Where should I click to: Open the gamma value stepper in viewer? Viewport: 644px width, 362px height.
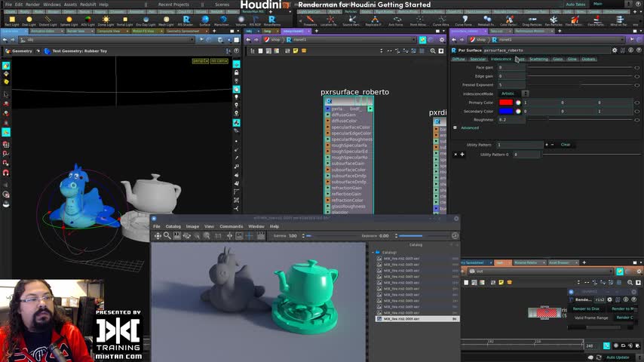tap(303, 236)
